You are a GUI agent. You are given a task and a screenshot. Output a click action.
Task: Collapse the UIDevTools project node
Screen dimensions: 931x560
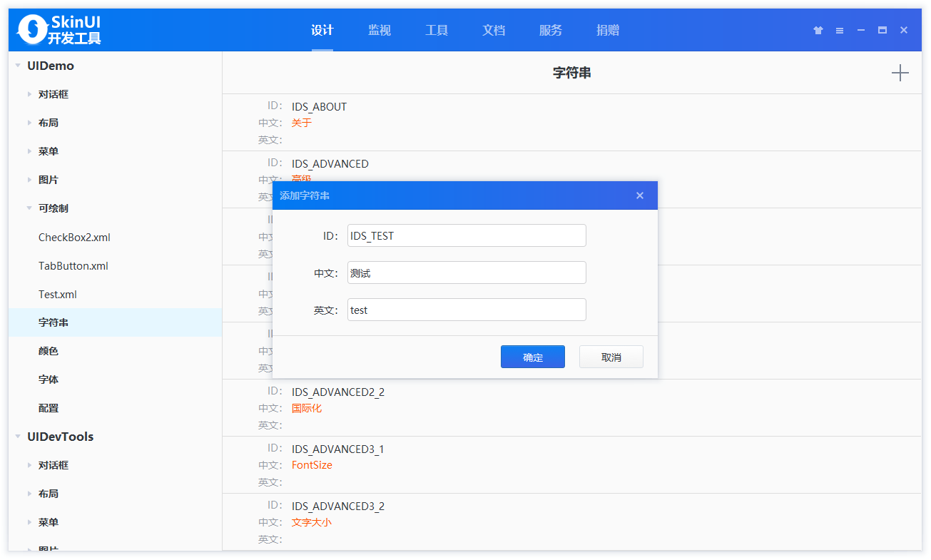tap(18, 437)
